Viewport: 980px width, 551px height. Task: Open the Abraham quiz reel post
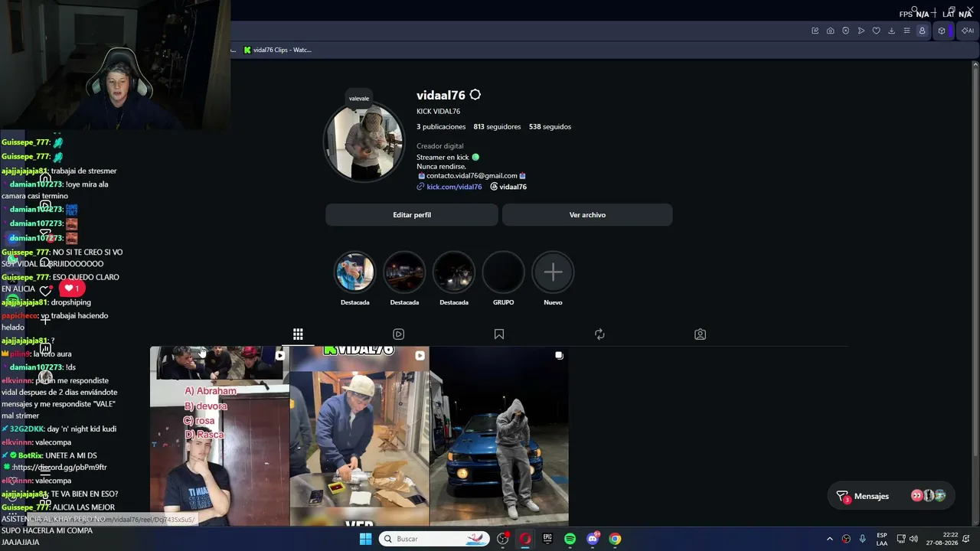220,436
